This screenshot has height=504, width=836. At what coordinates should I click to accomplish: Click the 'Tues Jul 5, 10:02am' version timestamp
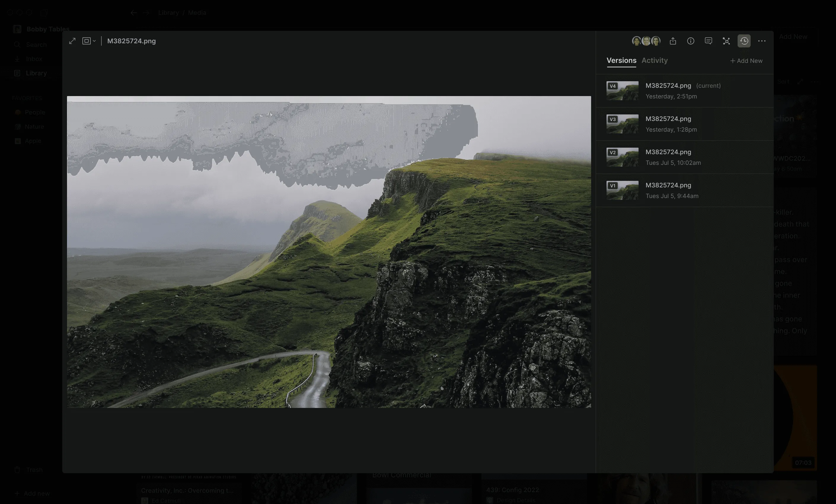[x=673, y=163]
